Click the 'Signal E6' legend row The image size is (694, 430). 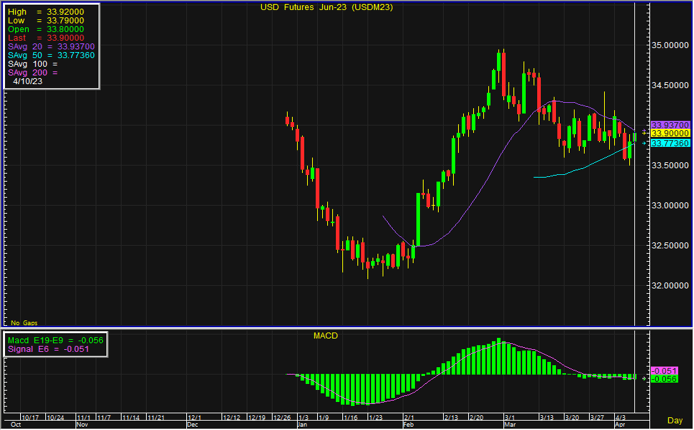coord(52,350)
